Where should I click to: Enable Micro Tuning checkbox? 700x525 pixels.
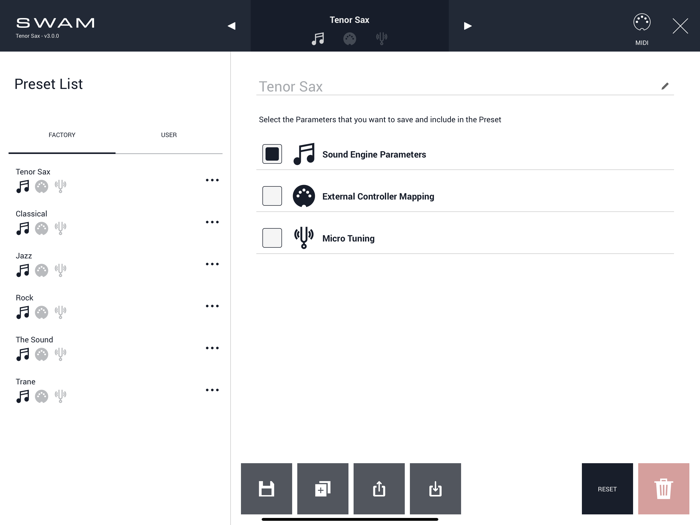[272, 238]
